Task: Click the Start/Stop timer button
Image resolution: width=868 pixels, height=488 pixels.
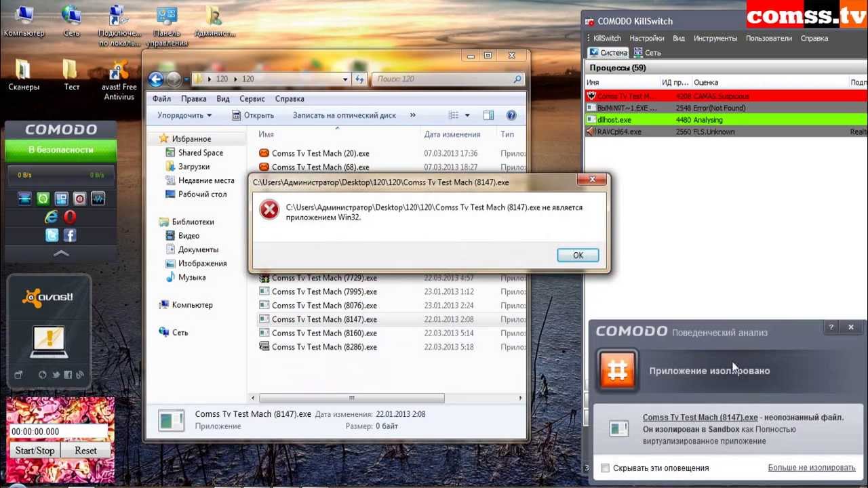Action: [x=35, y=451]
